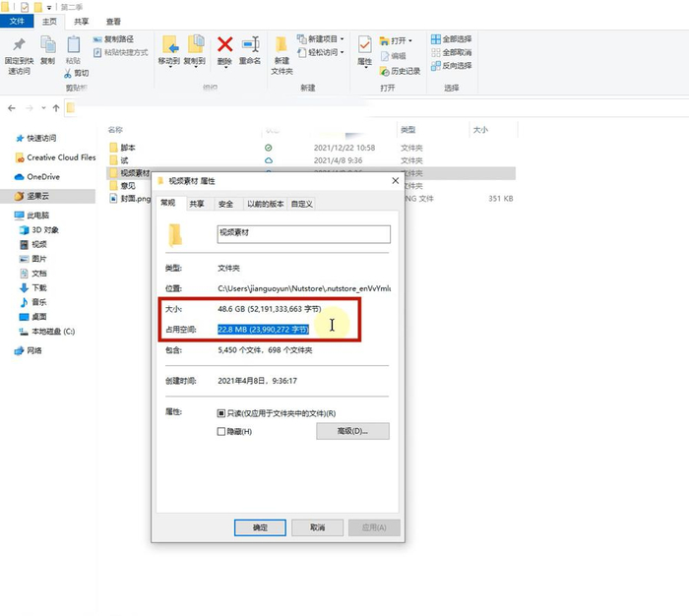Open the Previous Versions tab
689x616 pixels.
click(x=265, y=204)
